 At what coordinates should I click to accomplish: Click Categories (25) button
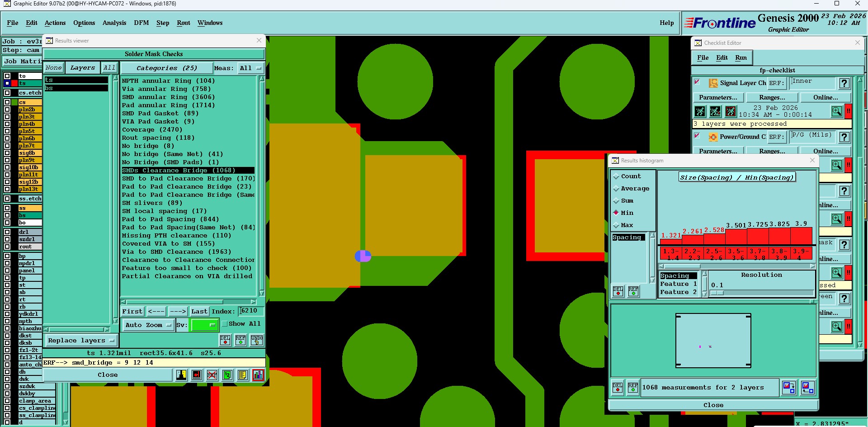point(167,68)
